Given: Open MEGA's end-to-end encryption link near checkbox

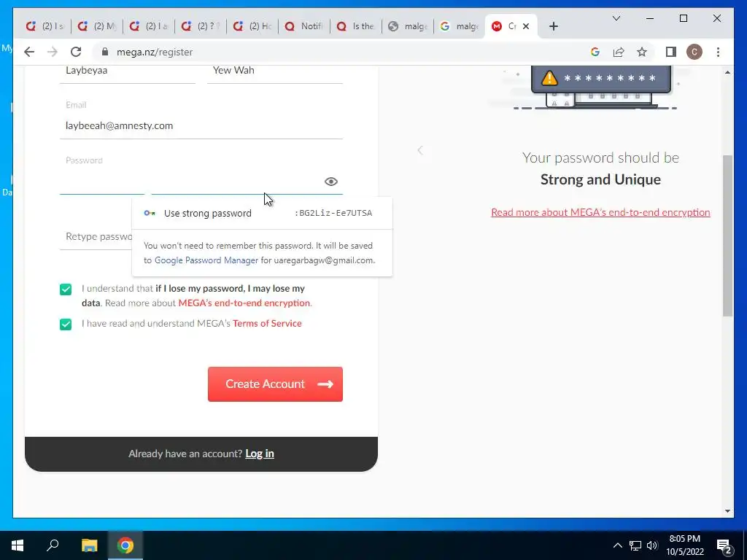Looking at the screenshot, I should 244,303.
